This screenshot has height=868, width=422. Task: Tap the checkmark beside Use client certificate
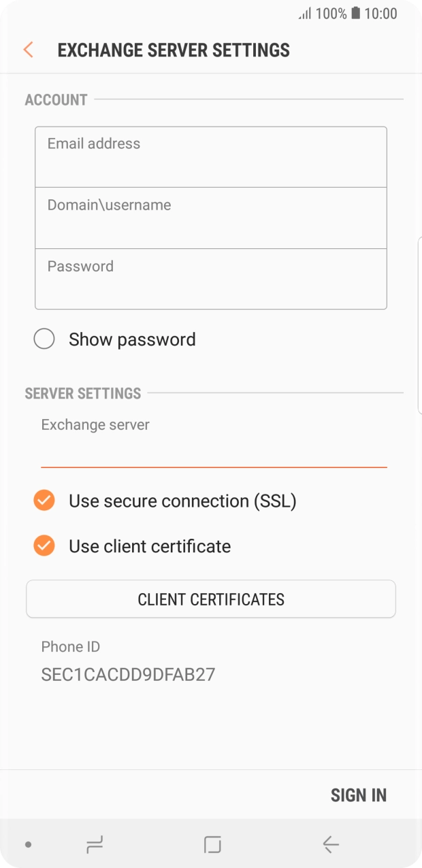[44, 546]
